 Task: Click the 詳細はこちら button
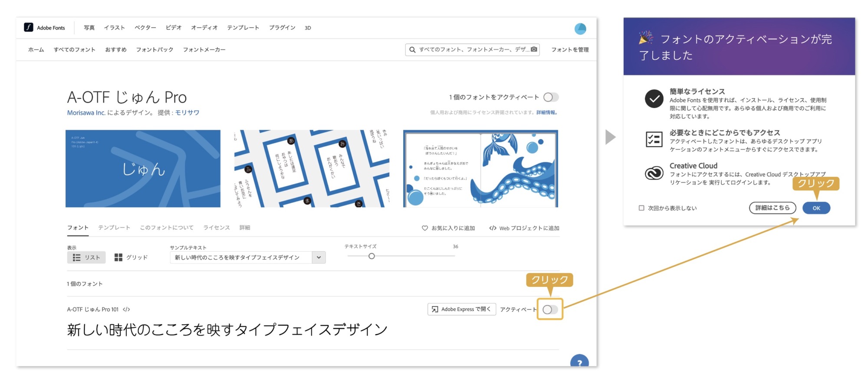pyautogui.click(x=773, y=208)
